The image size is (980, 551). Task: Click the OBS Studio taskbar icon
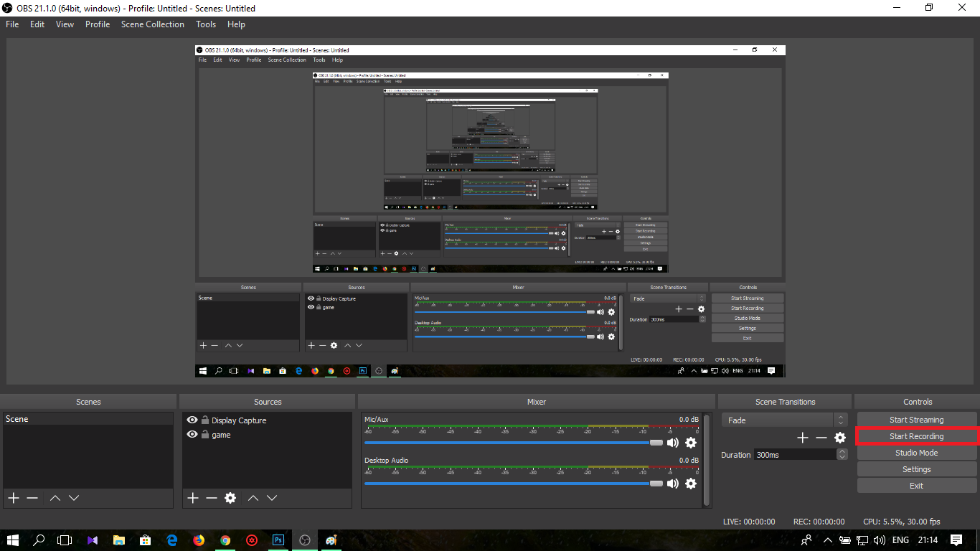coord(305,540)
